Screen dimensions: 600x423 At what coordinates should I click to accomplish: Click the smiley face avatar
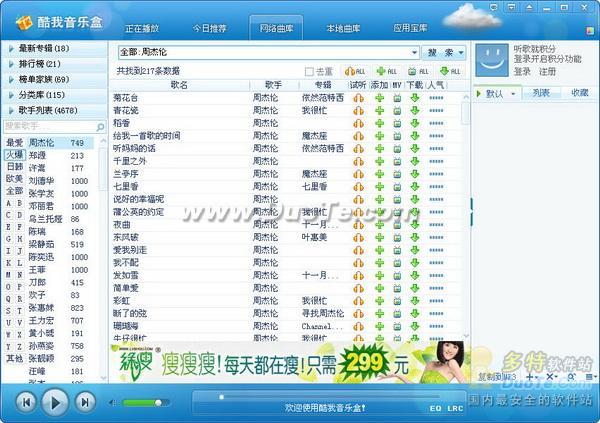(492, 60)
